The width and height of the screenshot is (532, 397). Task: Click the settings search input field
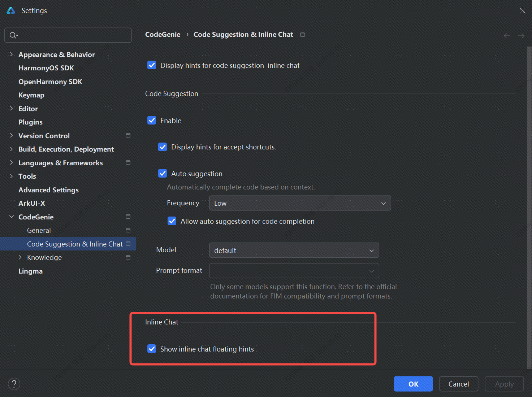(x=68, y=35)
